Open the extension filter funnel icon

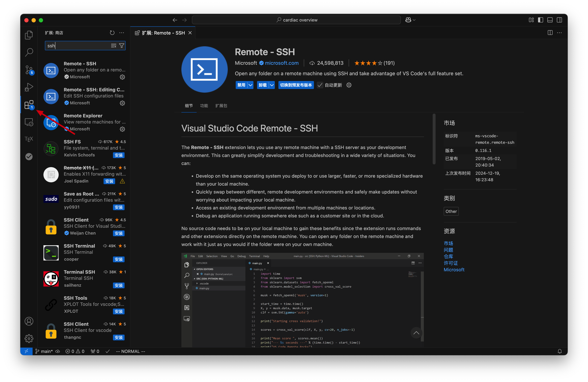(121, 46)
